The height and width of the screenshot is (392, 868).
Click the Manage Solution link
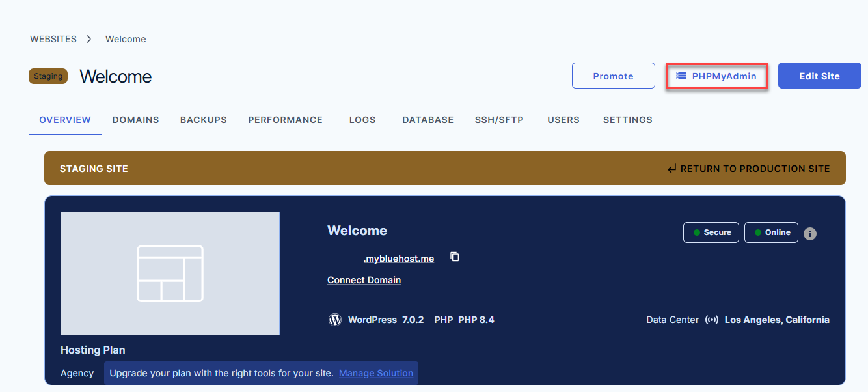click(x=376, y=373)
